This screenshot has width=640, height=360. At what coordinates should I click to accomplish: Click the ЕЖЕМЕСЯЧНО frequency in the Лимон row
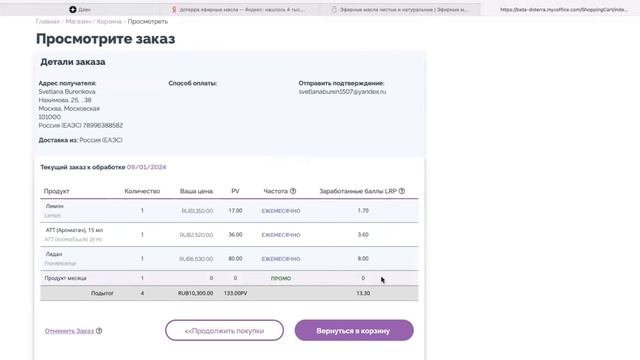pos(281,211)
